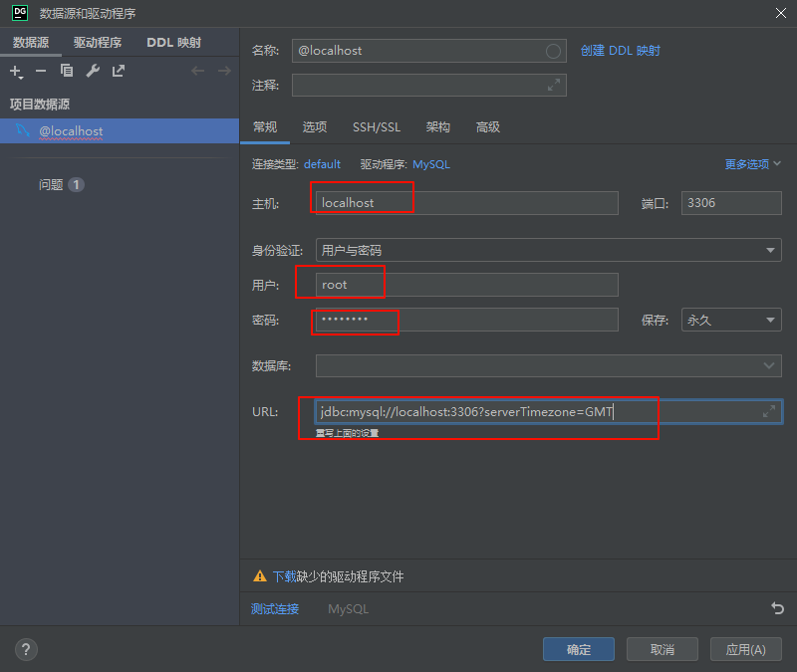Navigate back with left arrow
The height and width of the screenshot is (672, 797).
coord(197,71)
